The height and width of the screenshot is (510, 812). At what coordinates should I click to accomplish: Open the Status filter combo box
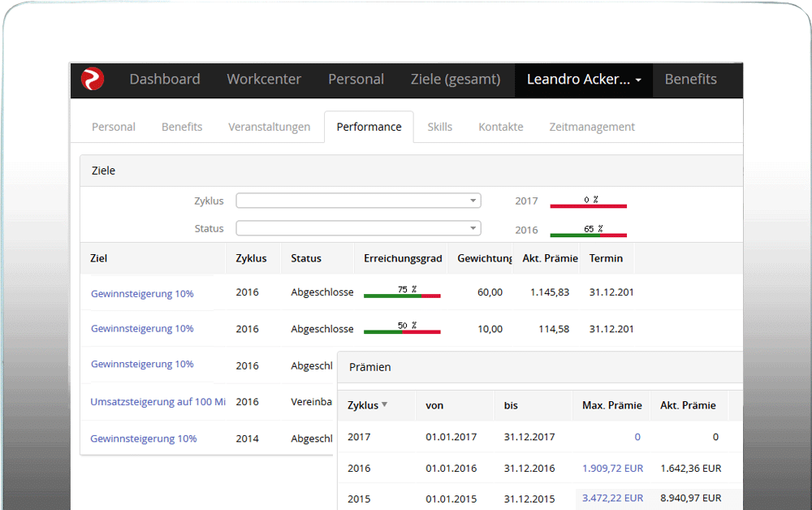(x=358, y=228)
